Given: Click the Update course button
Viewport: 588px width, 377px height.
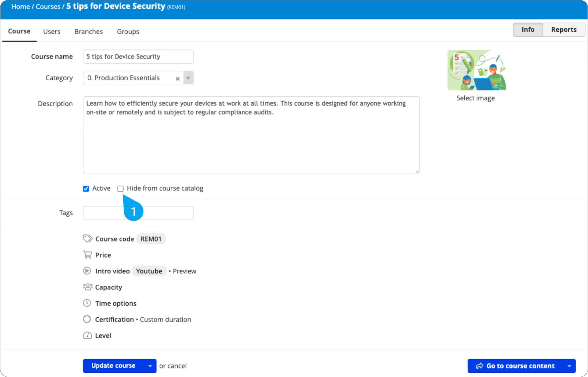Looking at the screenshot, I should [x=113, y=366].
